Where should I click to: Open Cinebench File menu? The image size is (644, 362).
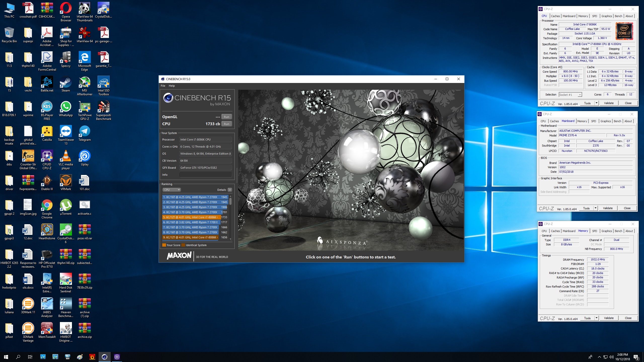point(163,86)
